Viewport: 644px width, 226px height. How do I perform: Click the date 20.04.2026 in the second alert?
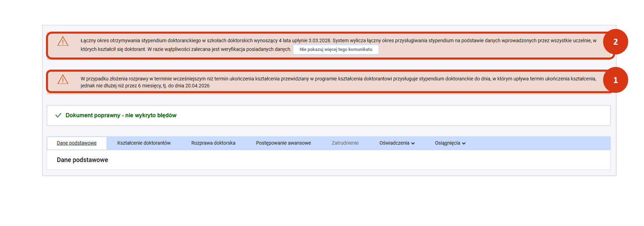[197, 86]
